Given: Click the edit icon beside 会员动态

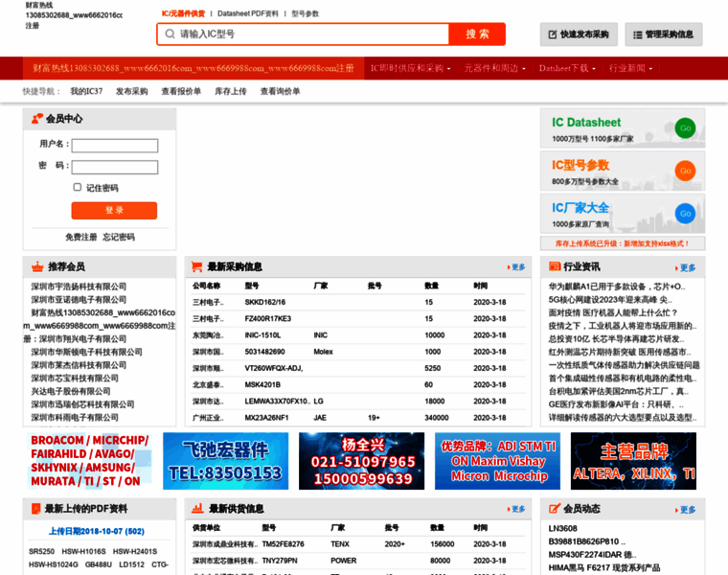Looking at the screenshot, I should (x=555, y=509).
